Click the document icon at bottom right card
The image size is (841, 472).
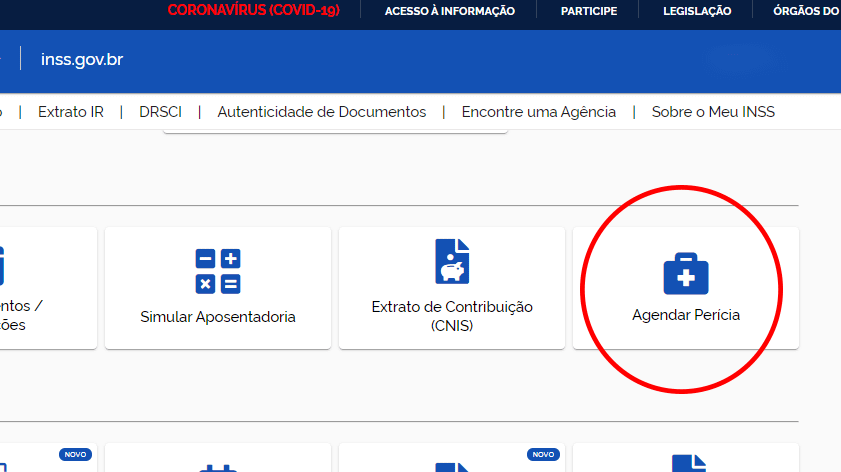(x=686, y=465)
